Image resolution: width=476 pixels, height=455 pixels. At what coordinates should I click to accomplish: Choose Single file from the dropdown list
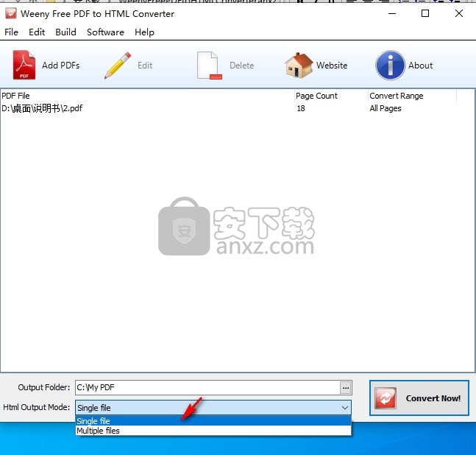213,421
